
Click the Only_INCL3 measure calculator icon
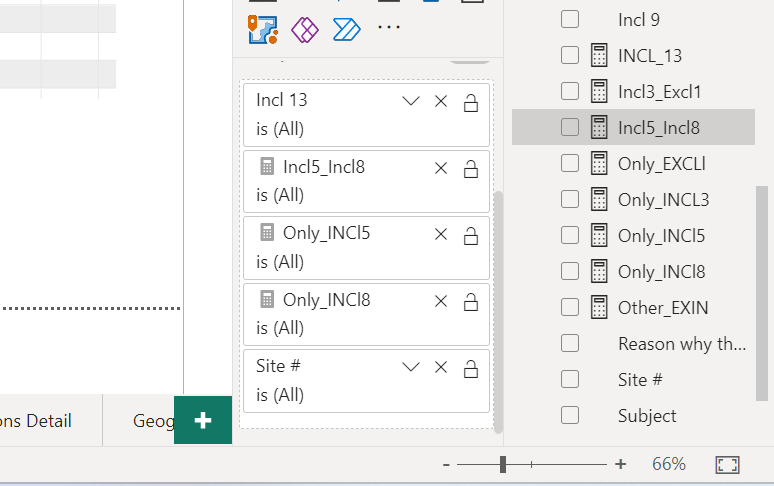click(x=599, y=199)
